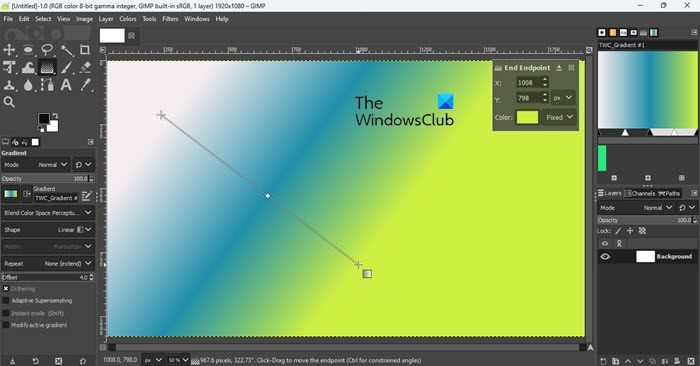The width and height of the screenshot is (700, 366).
Task: Select the Ellipse Select tool
Action: coord(28,50)
